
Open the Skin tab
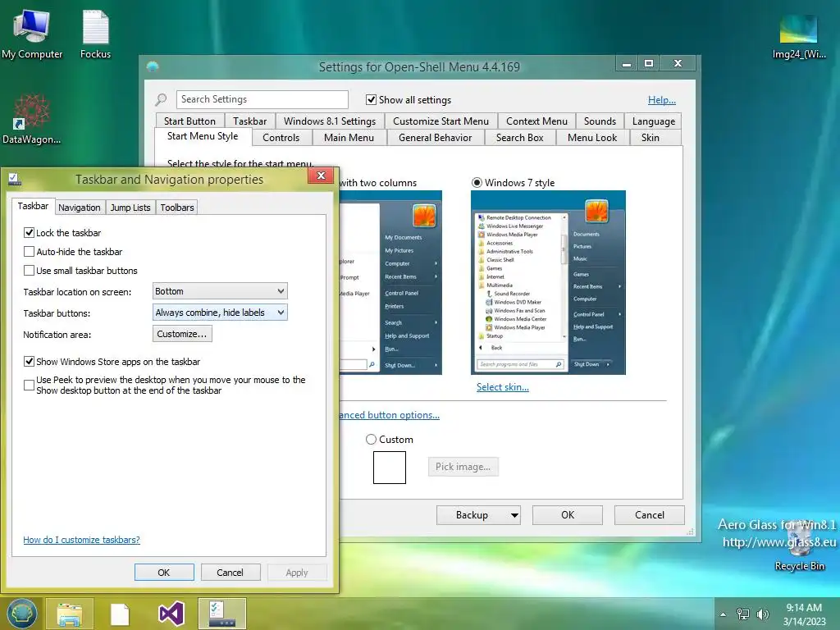651,138
